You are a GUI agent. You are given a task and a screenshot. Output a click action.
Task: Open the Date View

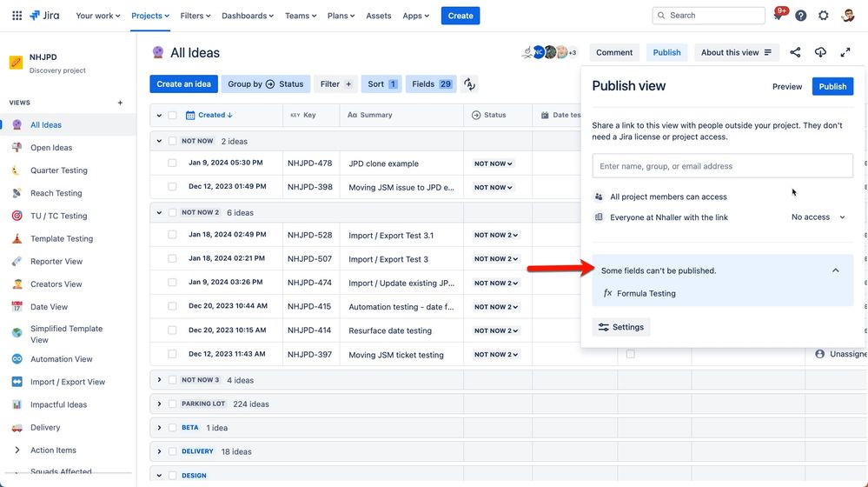coord(49,306)
